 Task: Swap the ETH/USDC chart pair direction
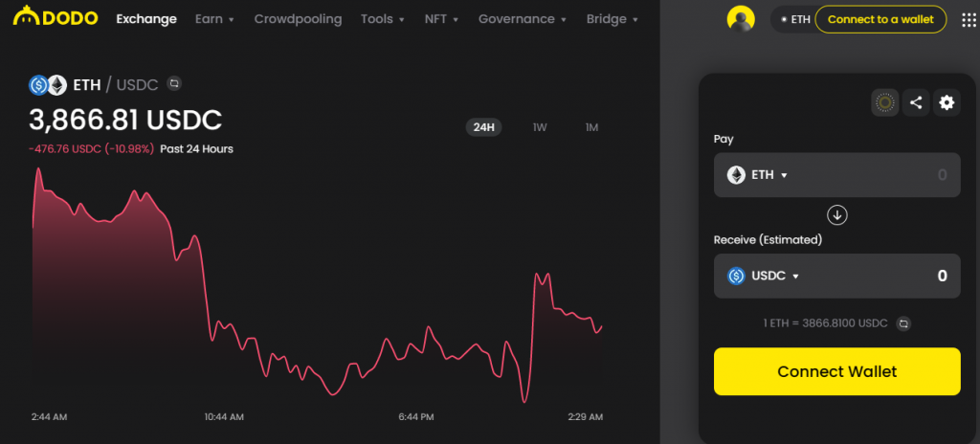tap(174, 85)
